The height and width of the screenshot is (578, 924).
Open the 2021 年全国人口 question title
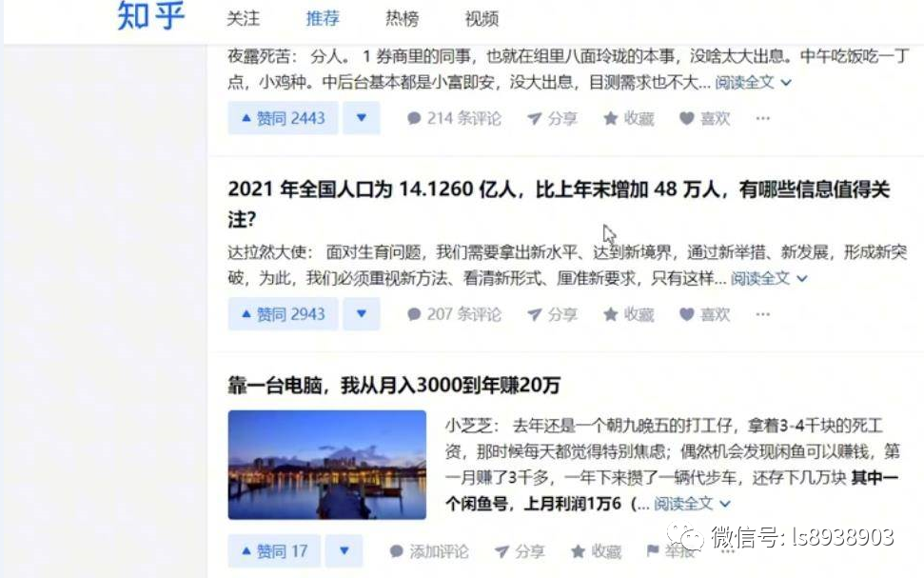(559, 204)
